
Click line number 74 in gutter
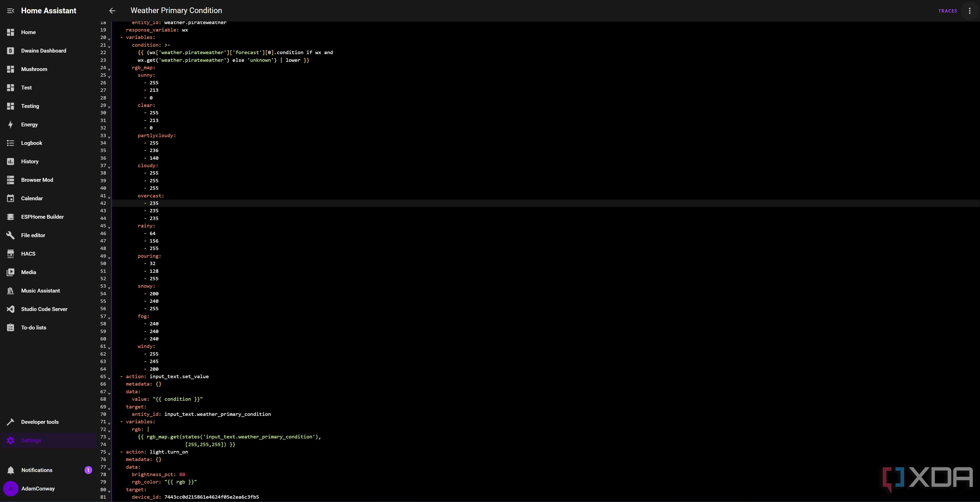(103, 445)
